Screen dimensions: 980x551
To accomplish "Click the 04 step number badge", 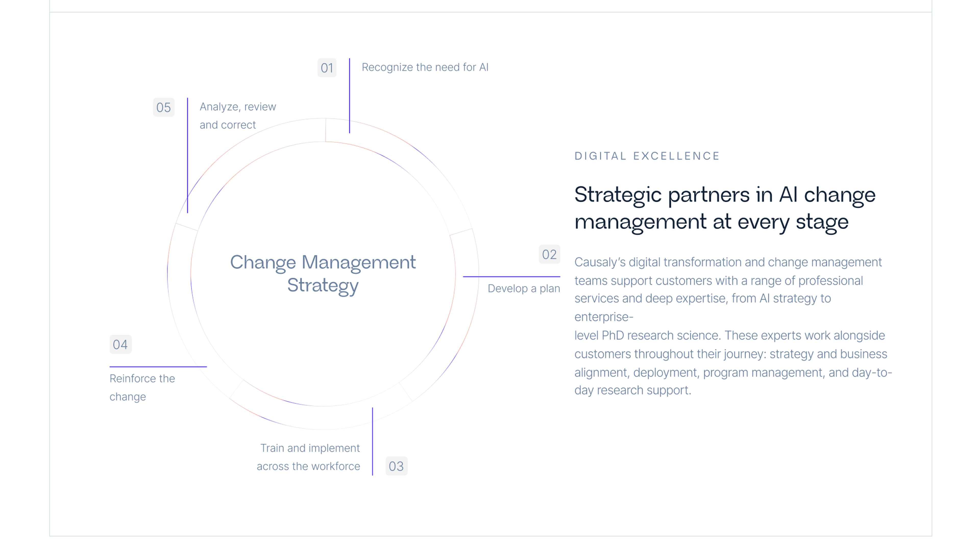I will 120,344.
